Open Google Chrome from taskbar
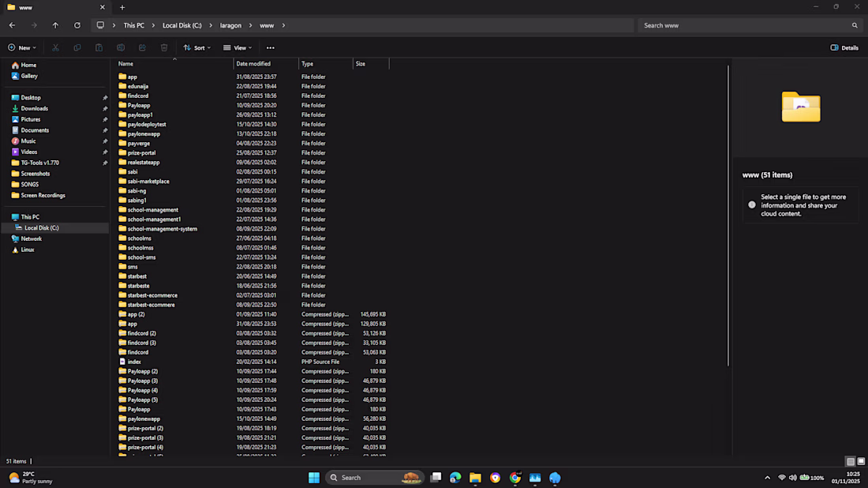 click(514, 478)
